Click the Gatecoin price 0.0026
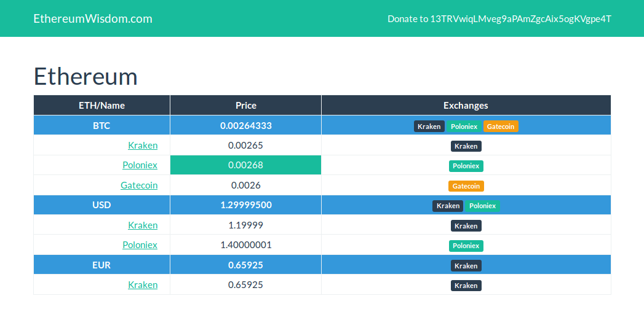644x320 pixels. pyautogui.click(x=245, y=185)
